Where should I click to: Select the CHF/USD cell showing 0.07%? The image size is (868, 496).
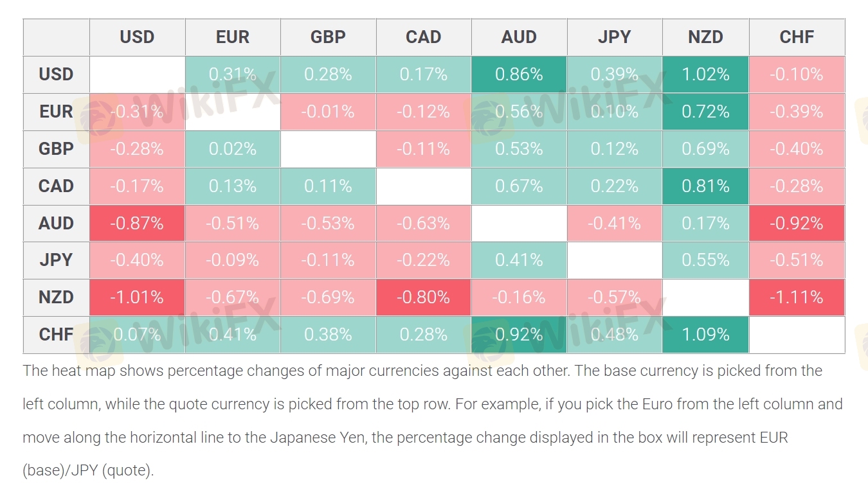(x=137, y=335)
